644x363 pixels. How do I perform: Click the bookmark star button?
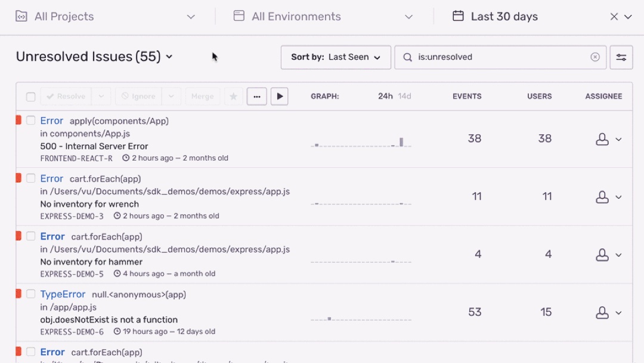coord(233,97)
